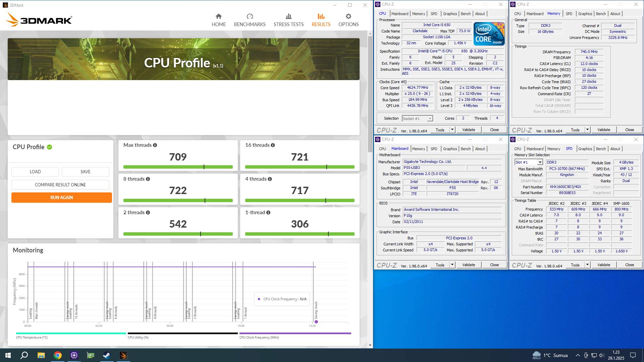The image size is (644, 362).
Task: Open Google Chrome from the taskbar
Action: 58,355
